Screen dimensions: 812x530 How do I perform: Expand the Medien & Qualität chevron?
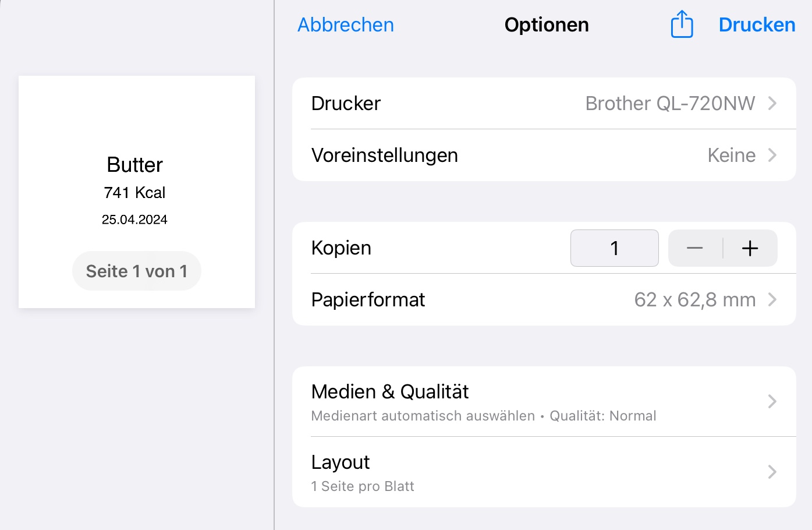point(772,402)
